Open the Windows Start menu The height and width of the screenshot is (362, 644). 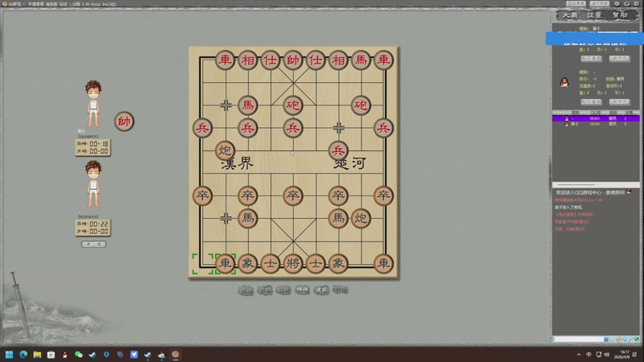[9, 354]
